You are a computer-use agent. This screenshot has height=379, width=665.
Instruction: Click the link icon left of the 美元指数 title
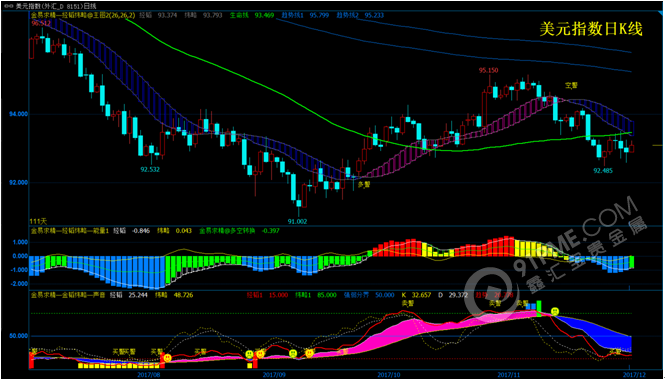[9, 6]
